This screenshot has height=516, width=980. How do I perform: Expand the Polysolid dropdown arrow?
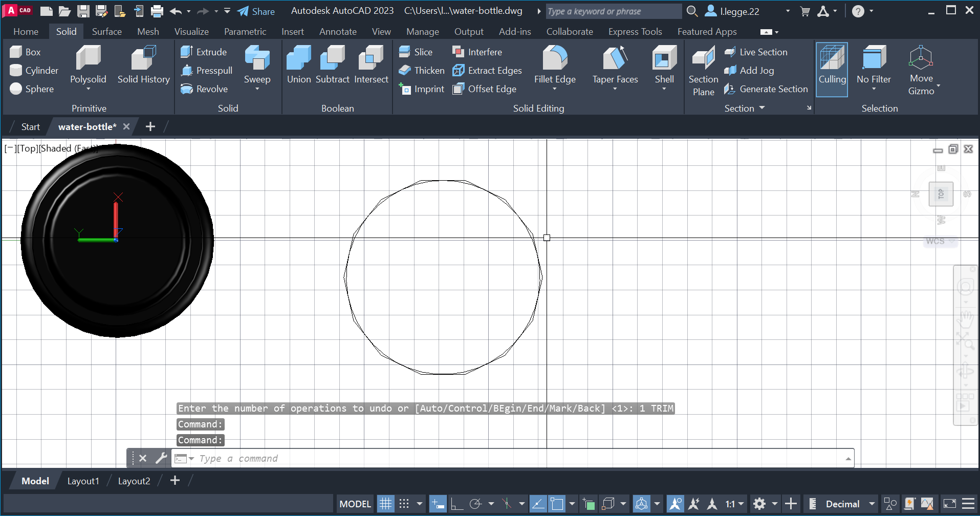pos(88,89)
